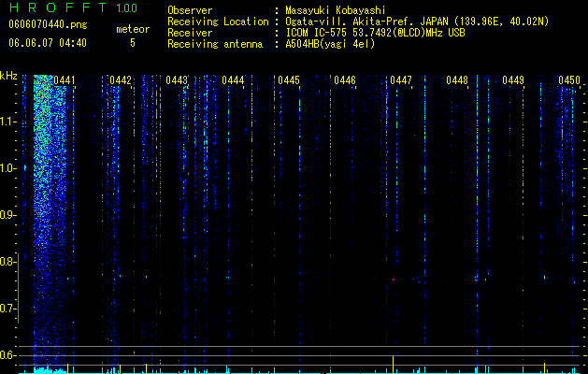Screen dimensions: 588x374
Task: Select the 0449 time marker
Action: coord(513,80)
